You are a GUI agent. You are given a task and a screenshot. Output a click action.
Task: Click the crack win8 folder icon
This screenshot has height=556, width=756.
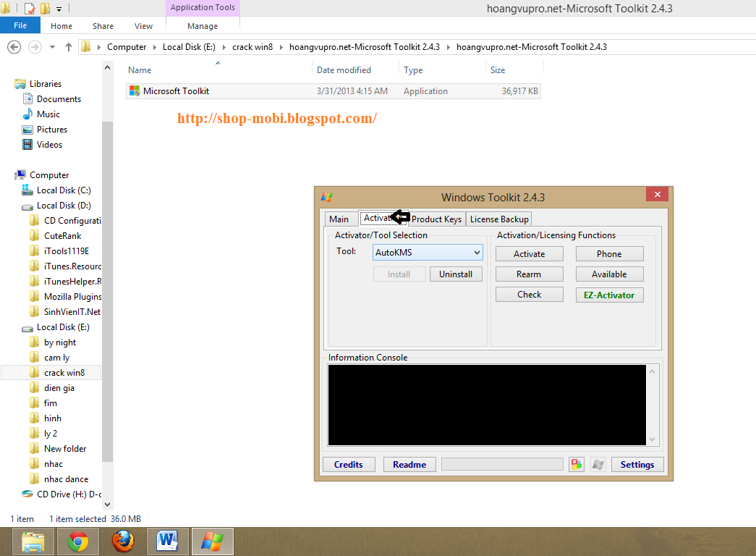coord(34,372)
